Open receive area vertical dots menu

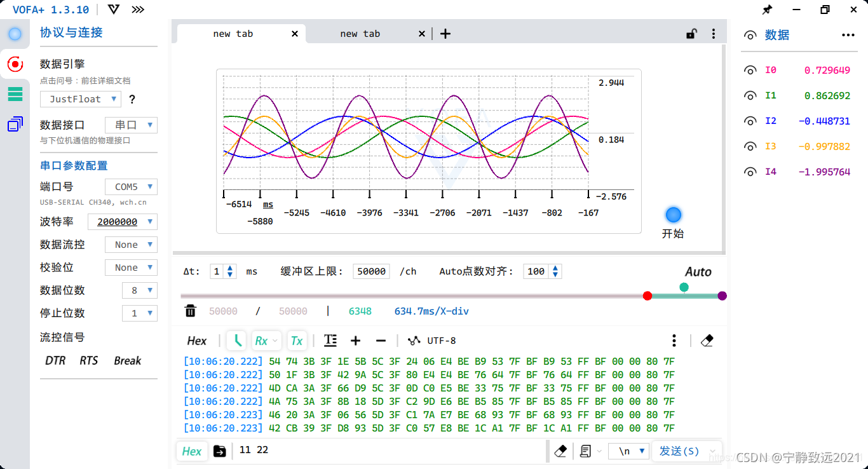pyautogui.click(x=674, y=341)
